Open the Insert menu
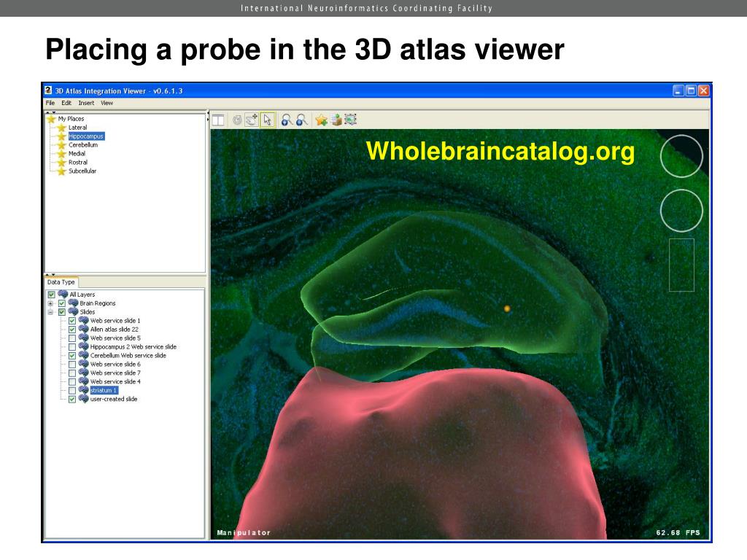 (x=86, y=103)
